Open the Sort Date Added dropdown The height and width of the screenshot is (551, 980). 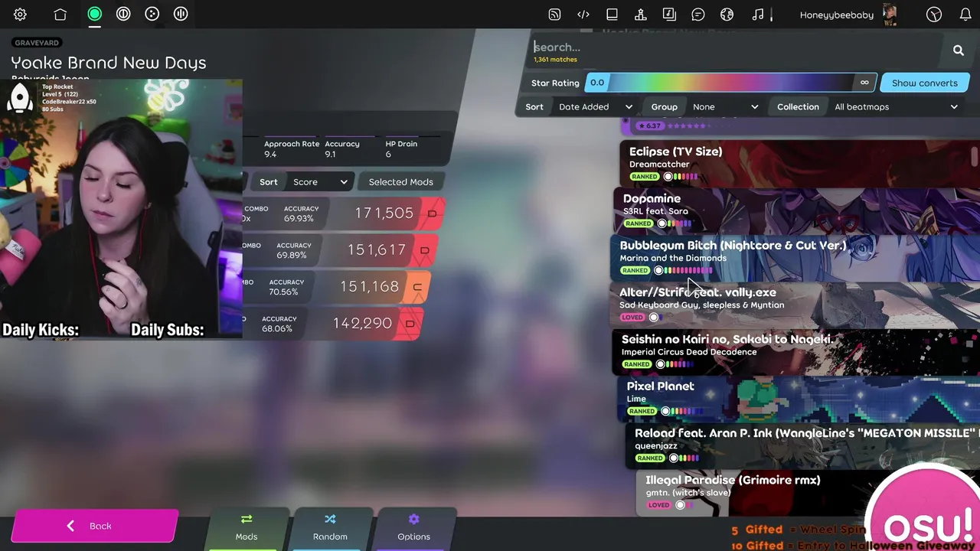[596, 107]
